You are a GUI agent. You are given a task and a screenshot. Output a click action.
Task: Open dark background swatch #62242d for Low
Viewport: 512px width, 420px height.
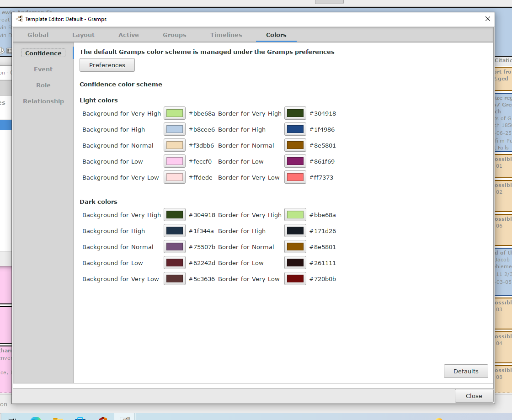click(x=175, y=263)
